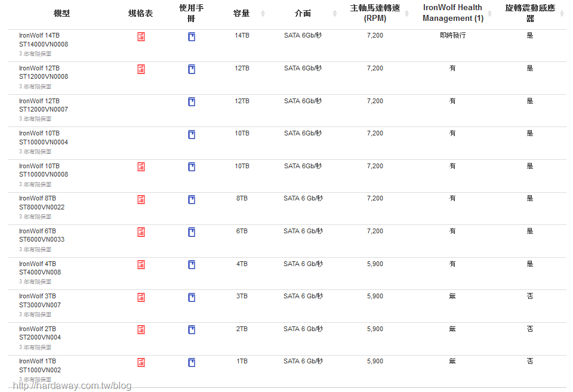This screenshot has height=392, width=573.
Task: Sort table by 容量 column arrows
Action: click(x=263, y=14)
